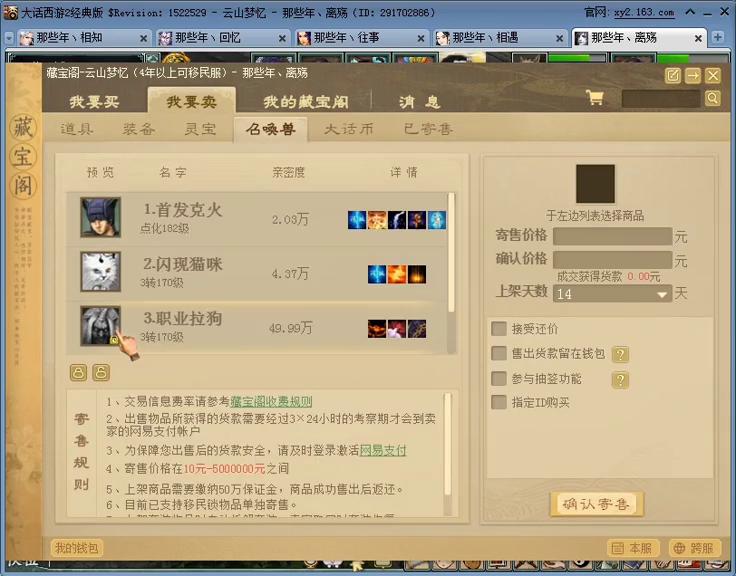Select the 我要卖 tab
The width and height of the screenshot is (736, 576).
(192, 101)
